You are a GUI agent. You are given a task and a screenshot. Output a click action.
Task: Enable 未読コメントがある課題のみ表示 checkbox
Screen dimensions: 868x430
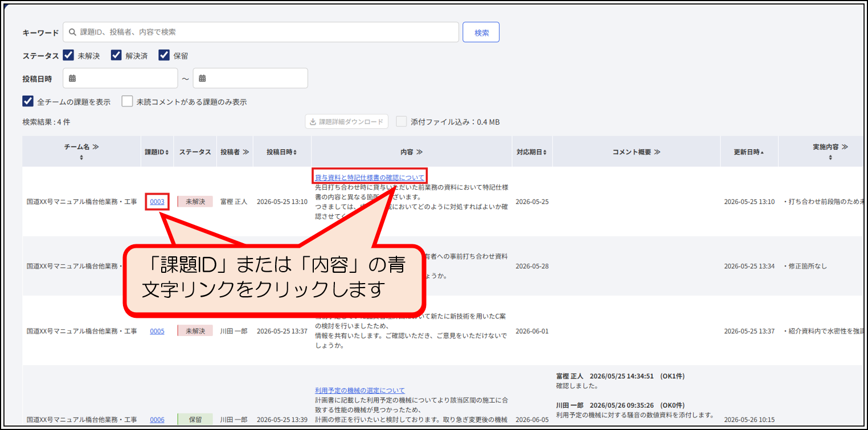127,101
